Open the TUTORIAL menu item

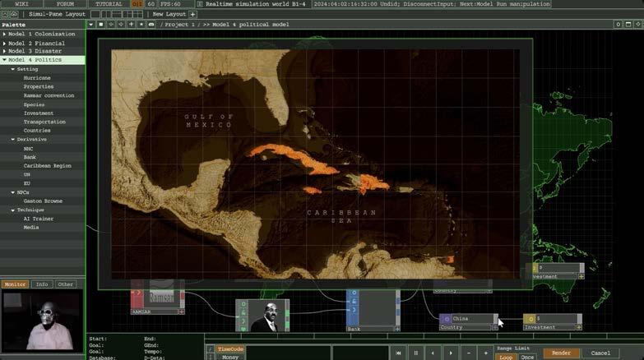point(109,3)
